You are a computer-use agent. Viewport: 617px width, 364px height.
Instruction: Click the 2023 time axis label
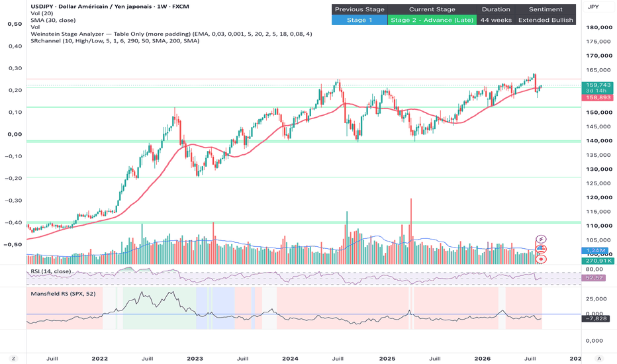195,359
